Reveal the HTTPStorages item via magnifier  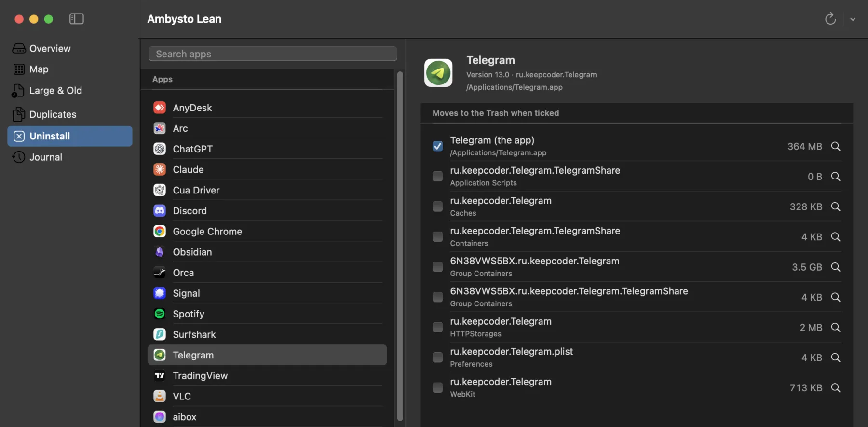(x=836, y=327)
